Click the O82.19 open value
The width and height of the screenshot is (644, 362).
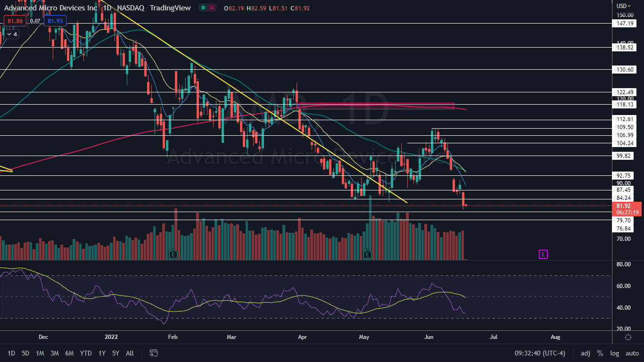235,8
